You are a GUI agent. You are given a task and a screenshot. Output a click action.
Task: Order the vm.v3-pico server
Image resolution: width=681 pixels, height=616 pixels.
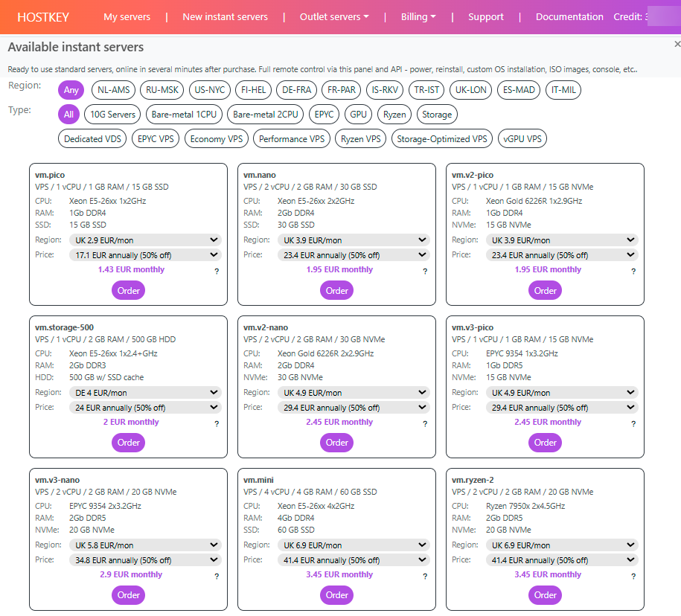coord(546,443)
